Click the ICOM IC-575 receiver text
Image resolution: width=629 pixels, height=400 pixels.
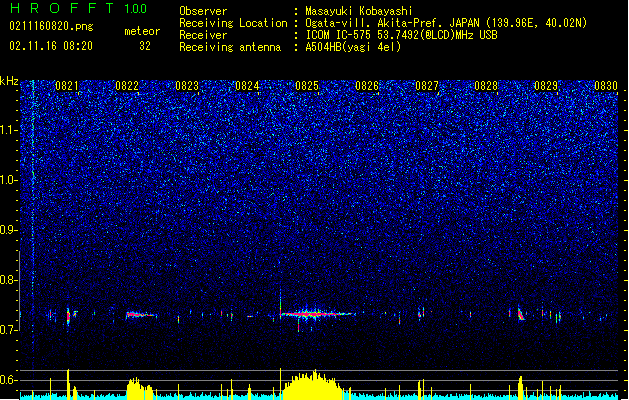[x=401, y=35]
